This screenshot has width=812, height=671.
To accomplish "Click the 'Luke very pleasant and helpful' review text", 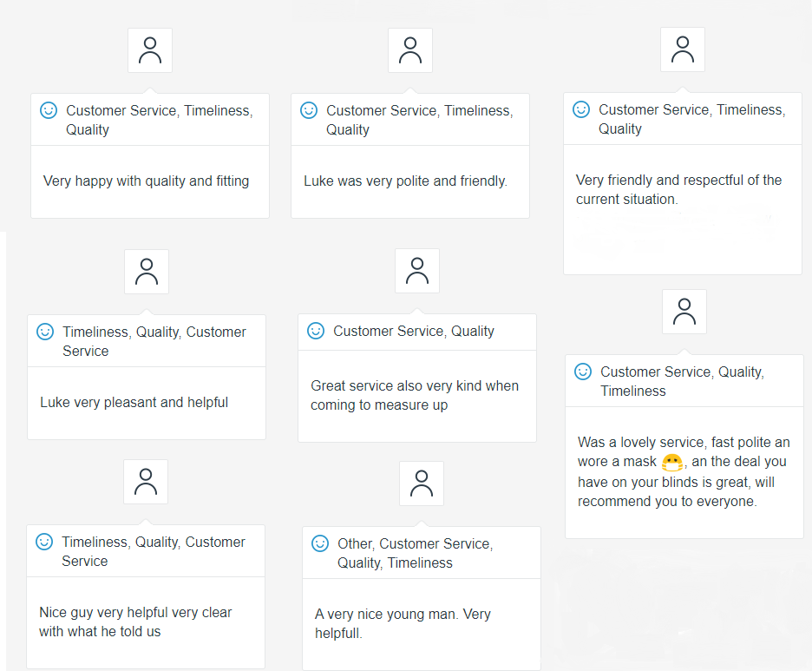I will click(134, 403).
